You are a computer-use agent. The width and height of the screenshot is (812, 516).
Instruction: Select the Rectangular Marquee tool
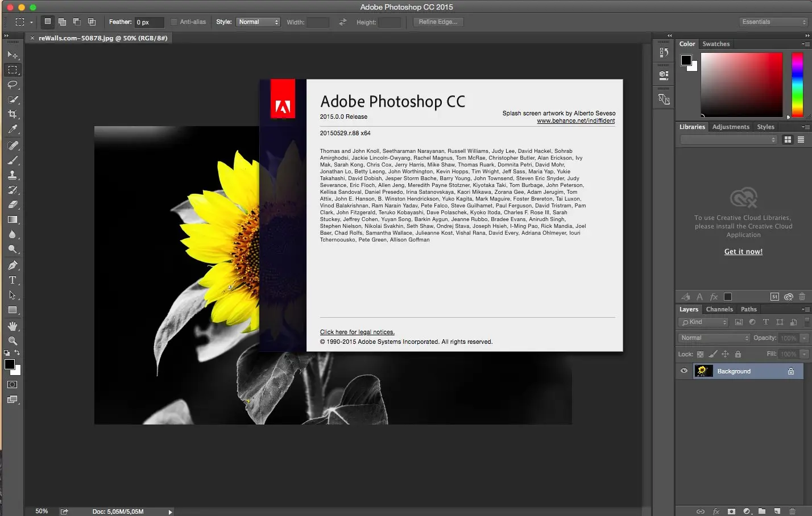[13, 70]
